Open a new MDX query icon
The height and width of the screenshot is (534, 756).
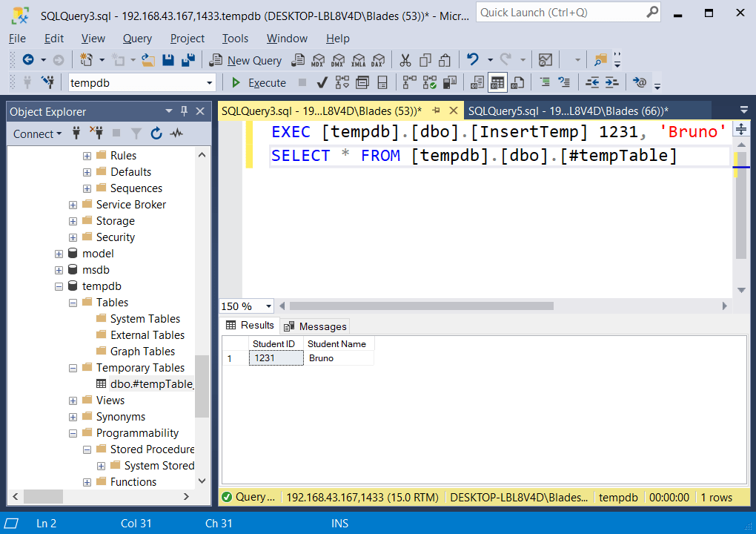pos(319,60)
